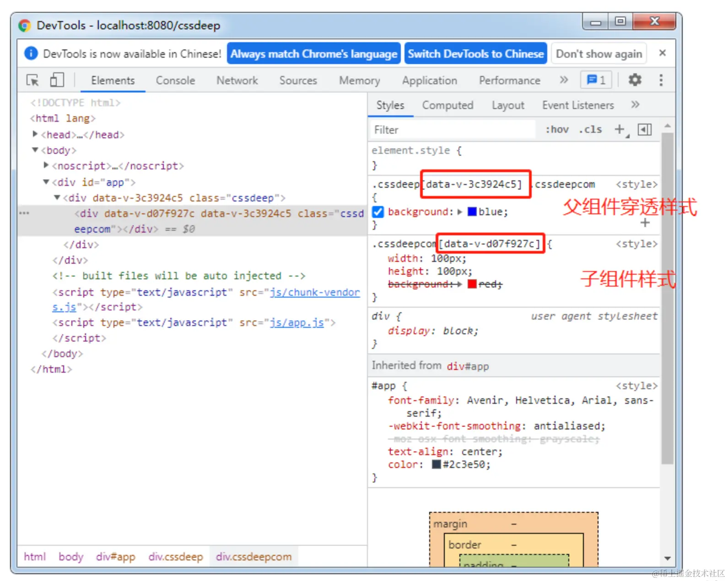Open the red background color swatch

pos(472,284)
